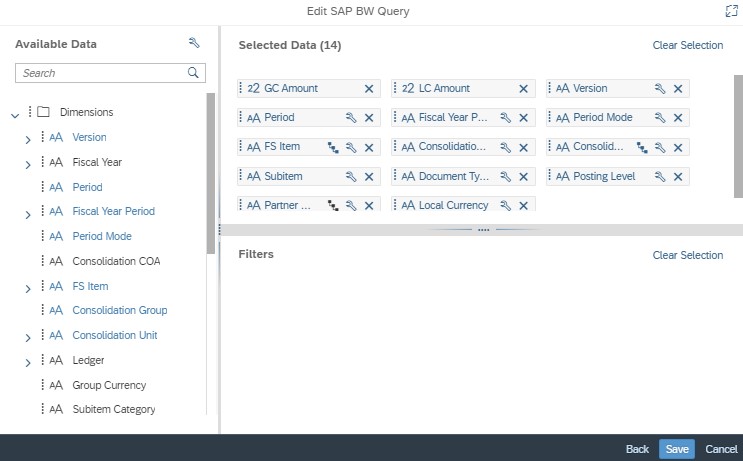Remove the Period chip from selection
Screen dimensions: 743x461
point(369,118)
